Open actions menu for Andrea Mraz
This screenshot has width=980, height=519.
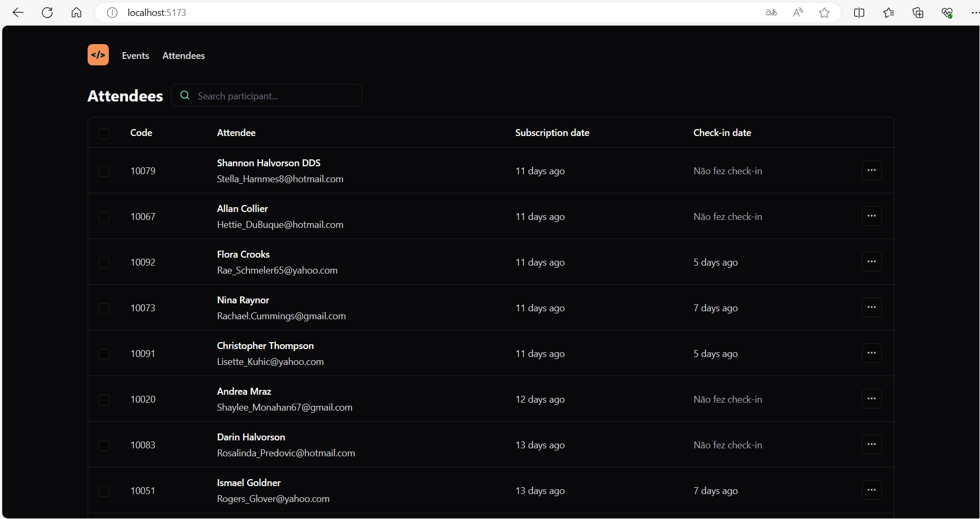(872, 399)
